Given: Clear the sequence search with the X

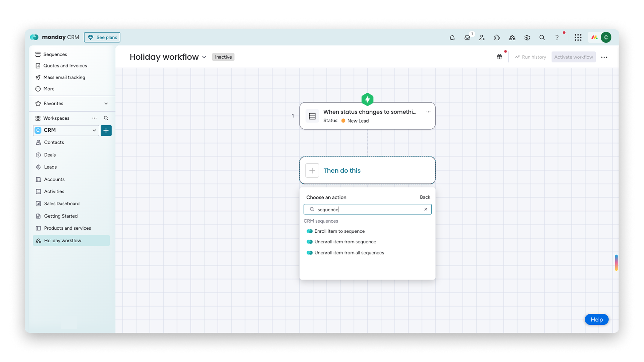Looking at the screenshot, I should [426, 209].
